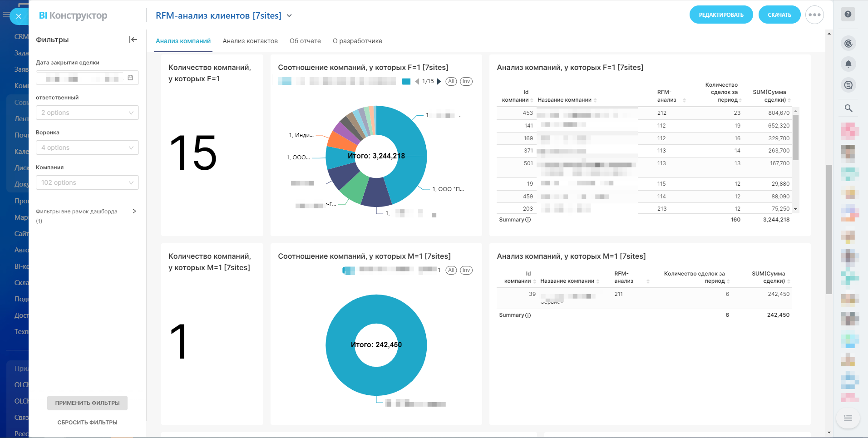Viewport: 868px width, 438px height.
Task: Click teal legend color swatch in F=1 chart
Action: 406,82
